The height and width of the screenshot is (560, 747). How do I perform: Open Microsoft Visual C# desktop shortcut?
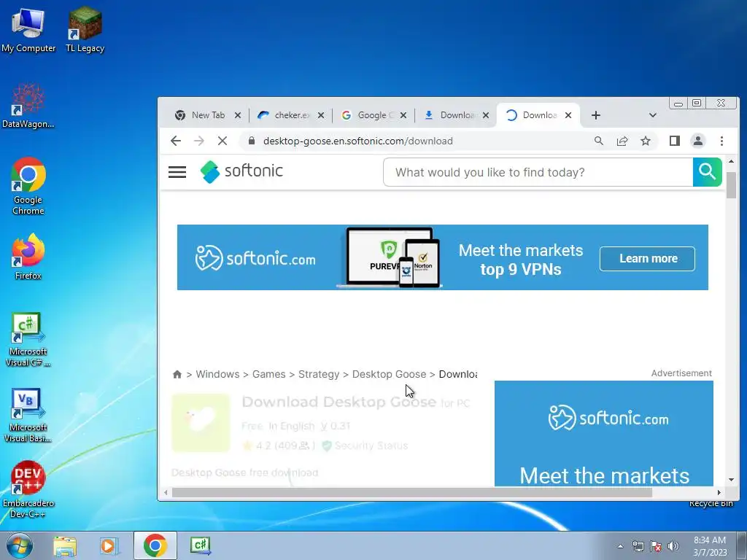pyautogui.click(x=28, y=340)
